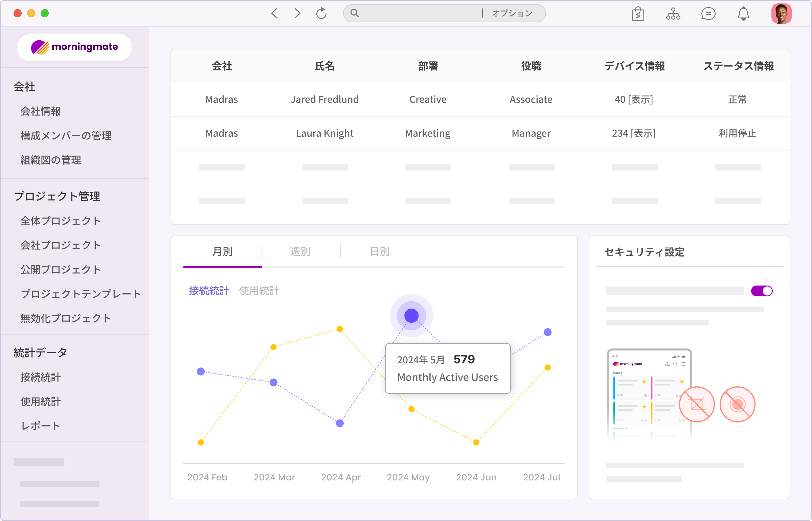
Task: Click the back navigation arrow
Action: (274, 14)
